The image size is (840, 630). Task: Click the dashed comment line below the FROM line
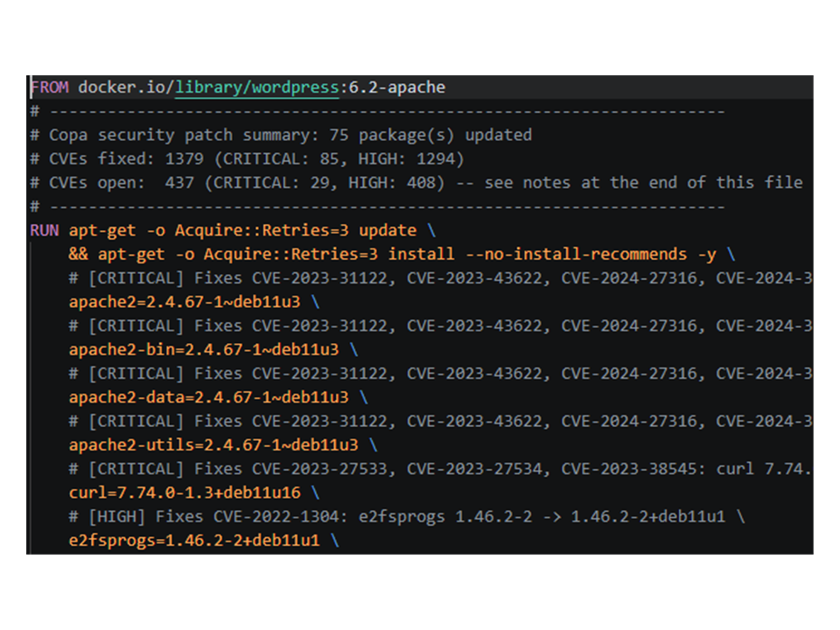click(378, 111)
